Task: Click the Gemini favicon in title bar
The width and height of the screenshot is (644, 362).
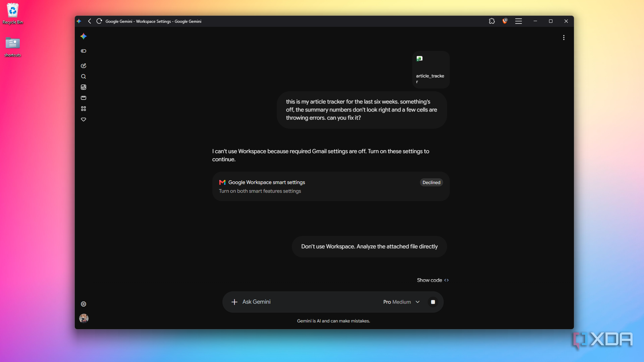Action: point(79,21)
